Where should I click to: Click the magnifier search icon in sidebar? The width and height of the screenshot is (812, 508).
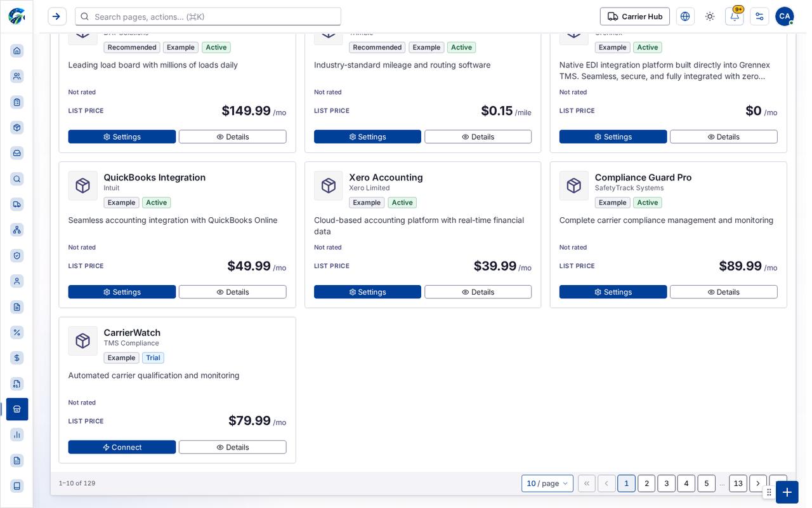point(17,179)
